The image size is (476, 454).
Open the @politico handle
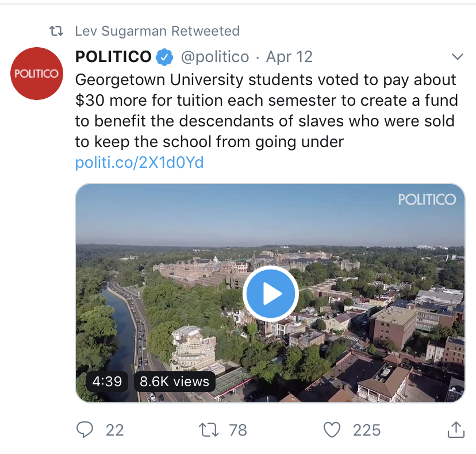[215, 57]
